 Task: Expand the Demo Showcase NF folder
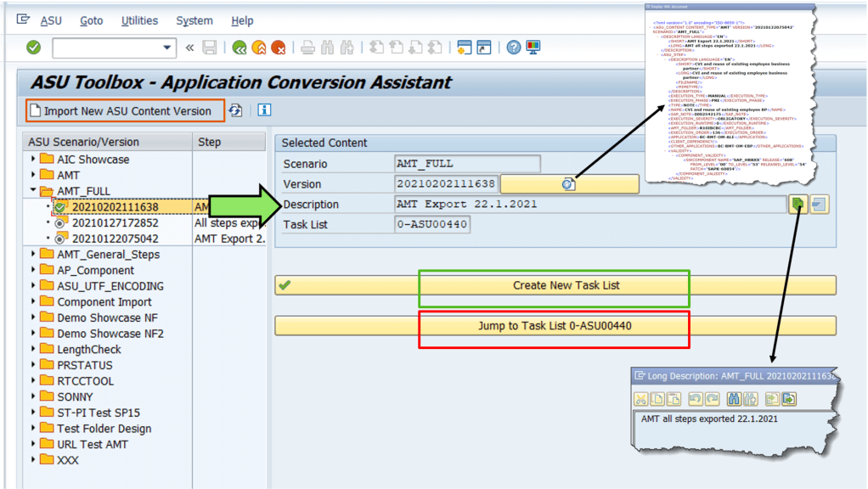tap(33, 318)
